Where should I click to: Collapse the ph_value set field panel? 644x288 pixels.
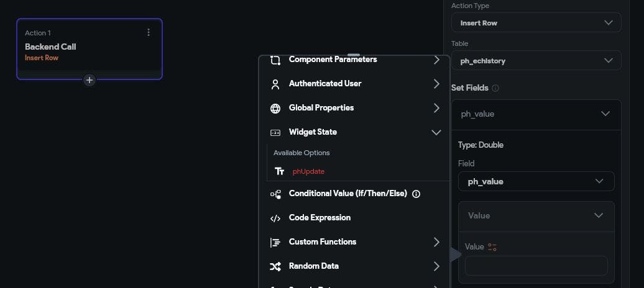coord(605,114)
